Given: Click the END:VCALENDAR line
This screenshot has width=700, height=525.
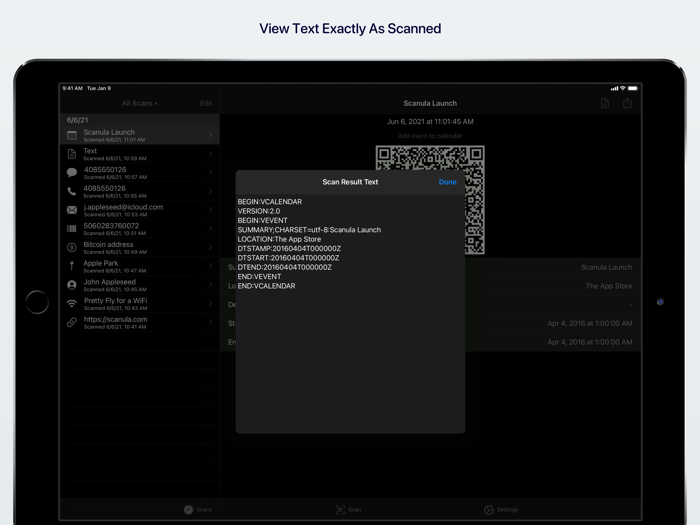Looking at the screenshot, I should tap(267, 286).
